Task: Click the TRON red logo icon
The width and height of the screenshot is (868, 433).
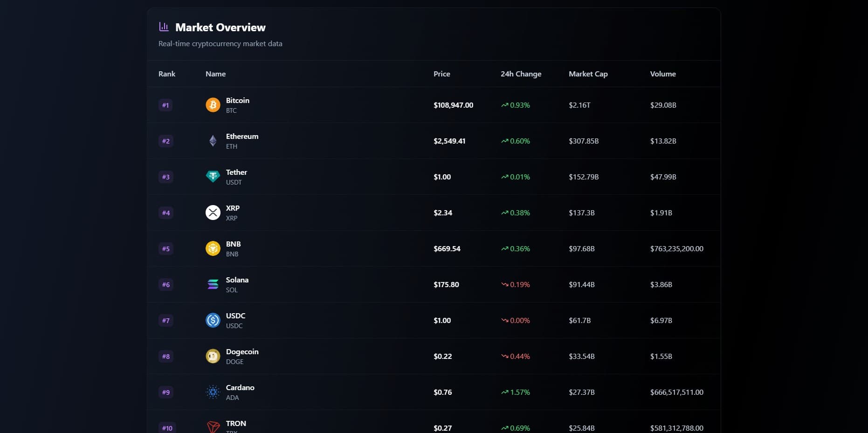Action: [x=213, y=426]
